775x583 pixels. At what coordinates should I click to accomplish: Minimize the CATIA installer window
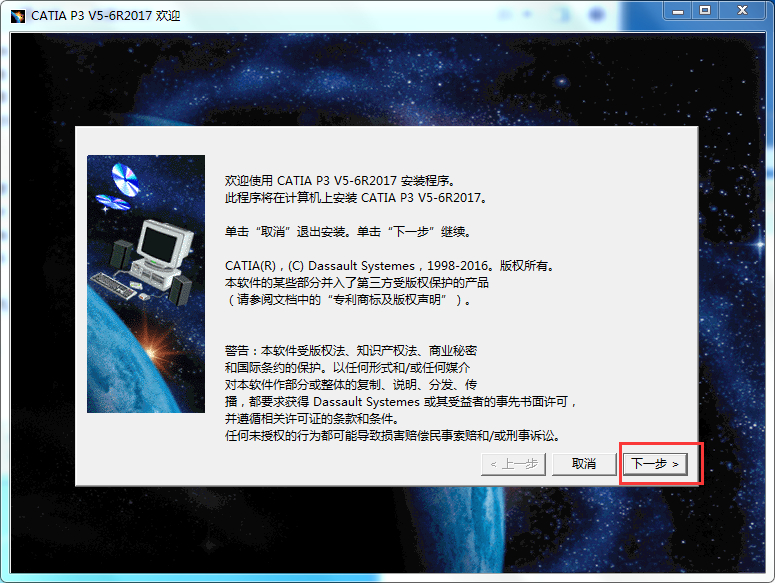(678, 10)
